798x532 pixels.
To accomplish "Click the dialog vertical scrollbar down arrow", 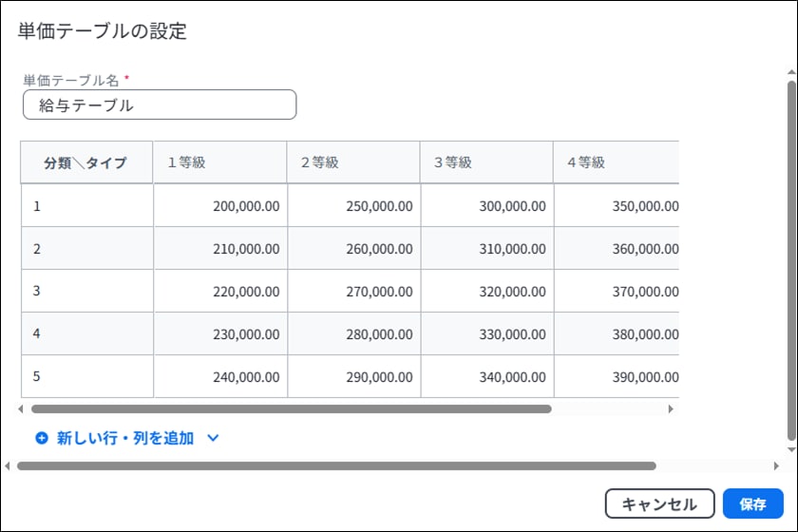I will (x=791, y=449).
